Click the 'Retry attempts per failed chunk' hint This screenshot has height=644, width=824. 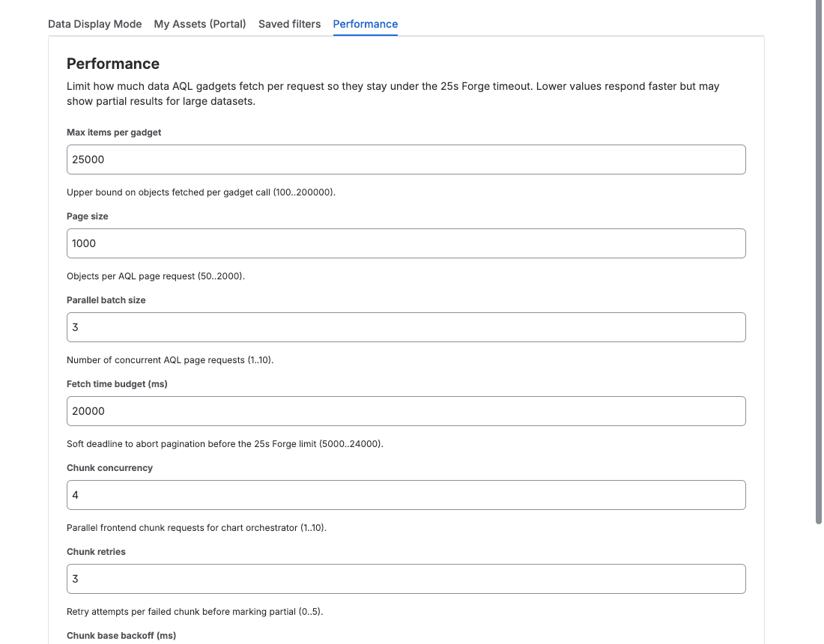click(195, 612)
